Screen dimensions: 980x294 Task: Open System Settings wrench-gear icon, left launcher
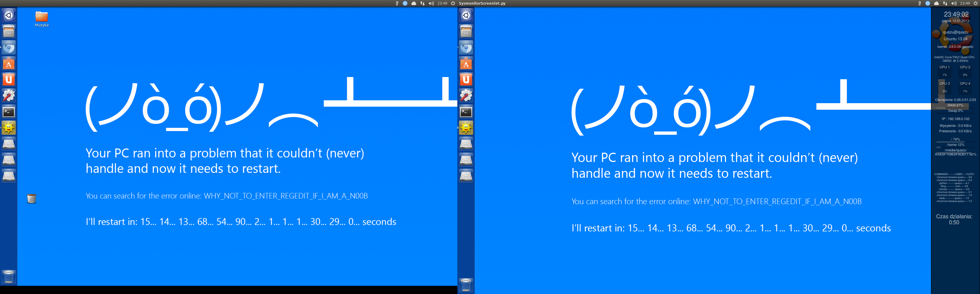[9, 96]
